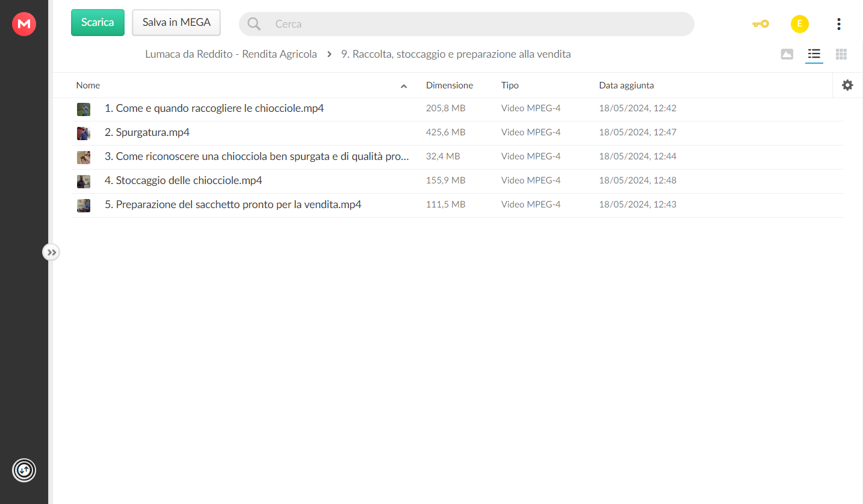Image resolution: width=863 pixels, height=504 pixels.
Task: Open column settings gear icon
Action: pyautogui.click(x=847, y=85)
